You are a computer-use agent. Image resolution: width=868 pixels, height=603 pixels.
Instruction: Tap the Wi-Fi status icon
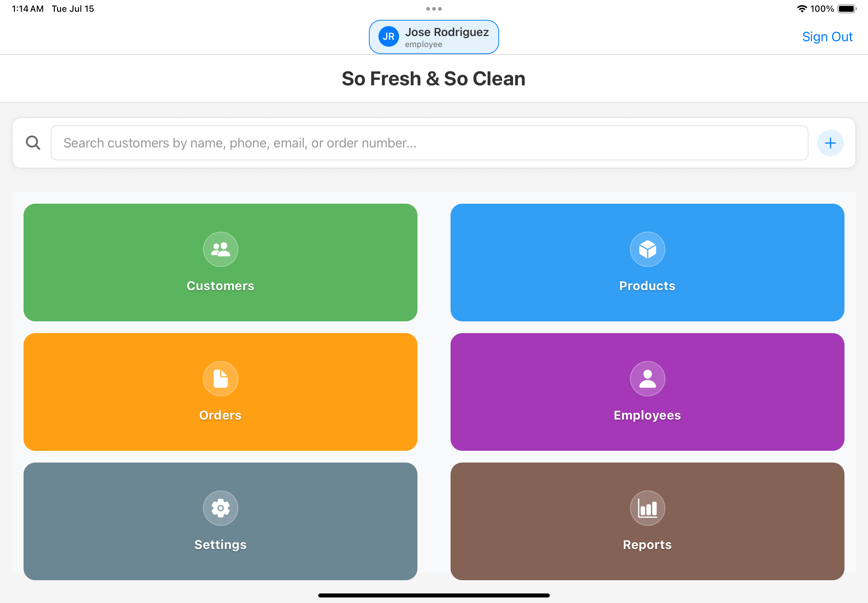point(801,9)
